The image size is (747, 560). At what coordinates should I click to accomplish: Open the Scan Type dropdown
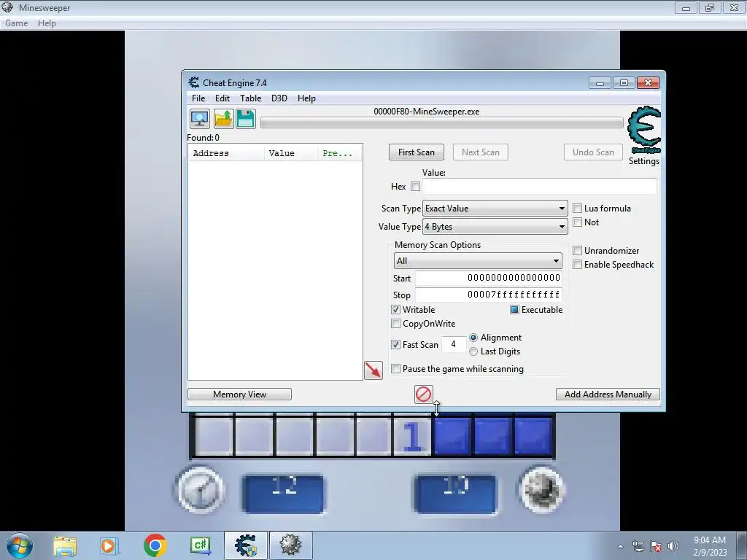coord(495,208)
